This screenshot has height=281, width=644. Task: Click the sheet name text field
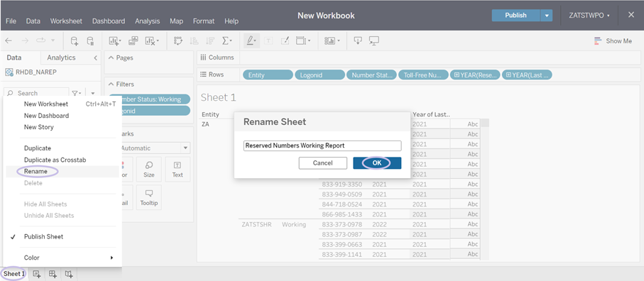[322, 145]
